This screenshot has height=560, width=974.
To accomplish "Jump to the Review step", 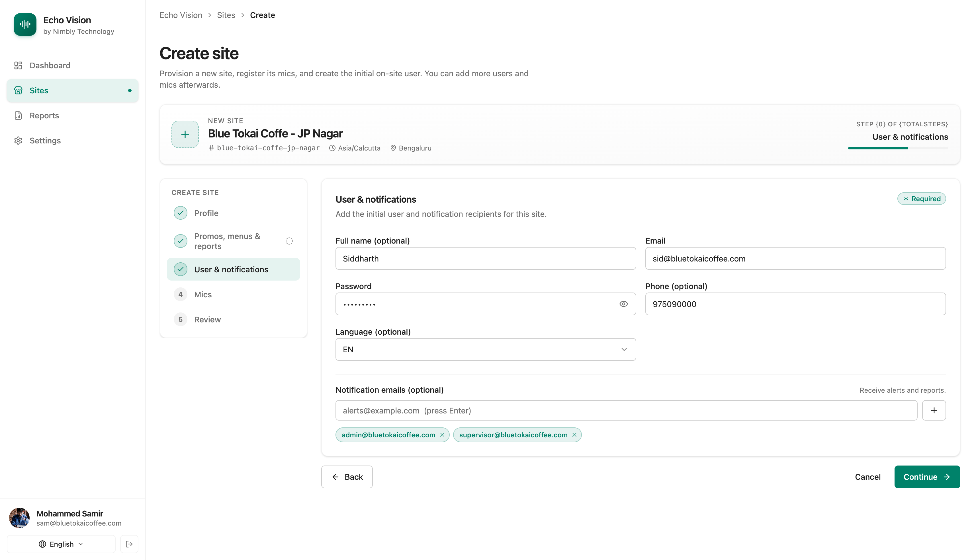I will [233, 319].
